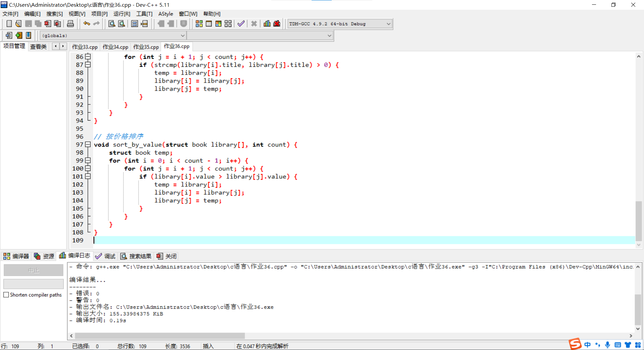Open Find using the magnifier toolbar icon

tap(112, 24)
